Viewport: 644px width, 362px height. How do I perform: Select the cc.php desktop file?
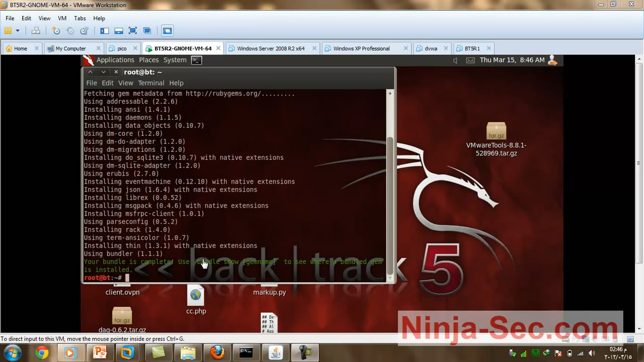click(x=196, y=300)
